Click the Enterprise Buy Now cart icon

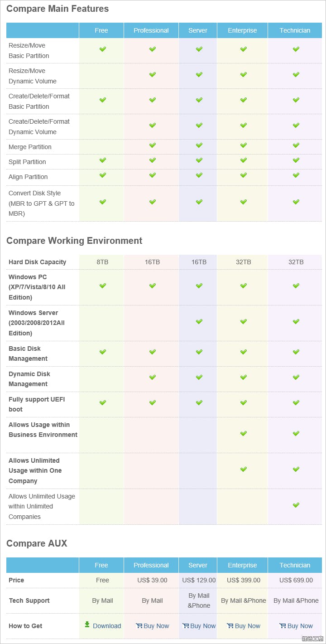(x=230, y=626)
